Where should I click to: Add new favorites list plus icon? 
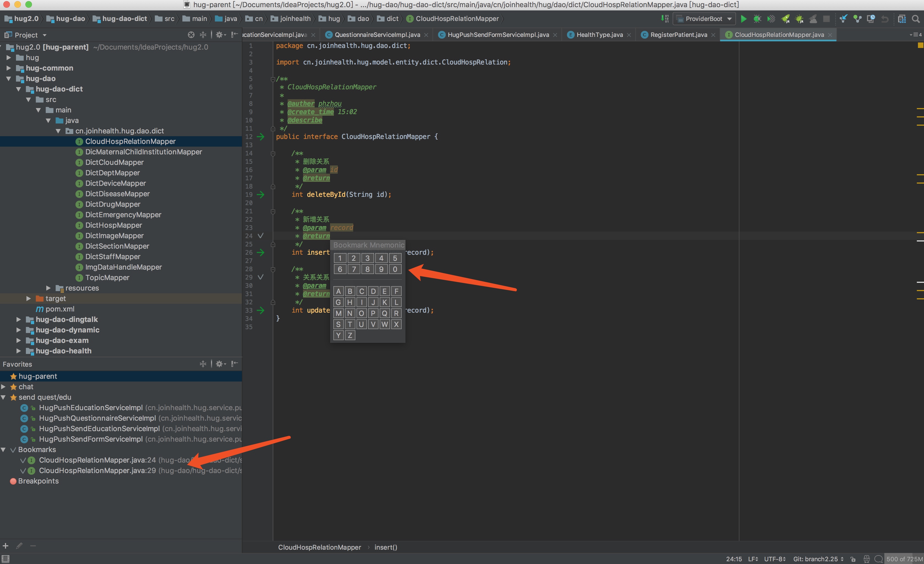(6, 546)
